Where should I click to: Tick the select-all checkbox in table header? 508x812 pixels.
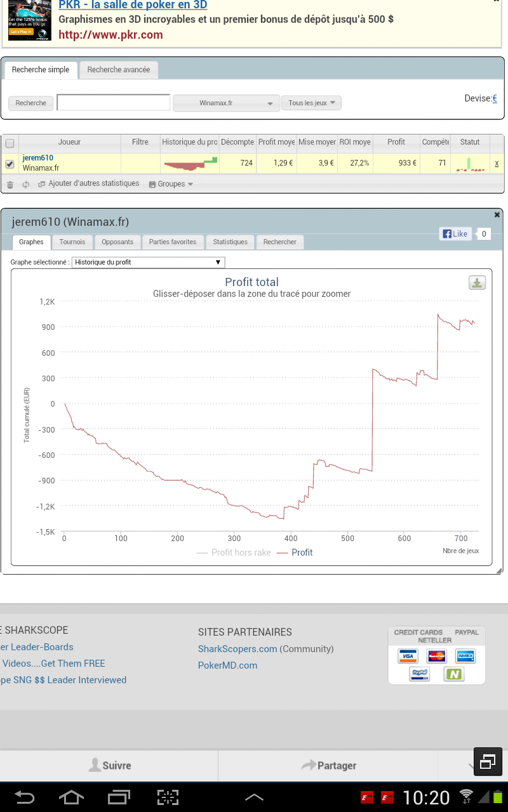(x=10, y=143)
